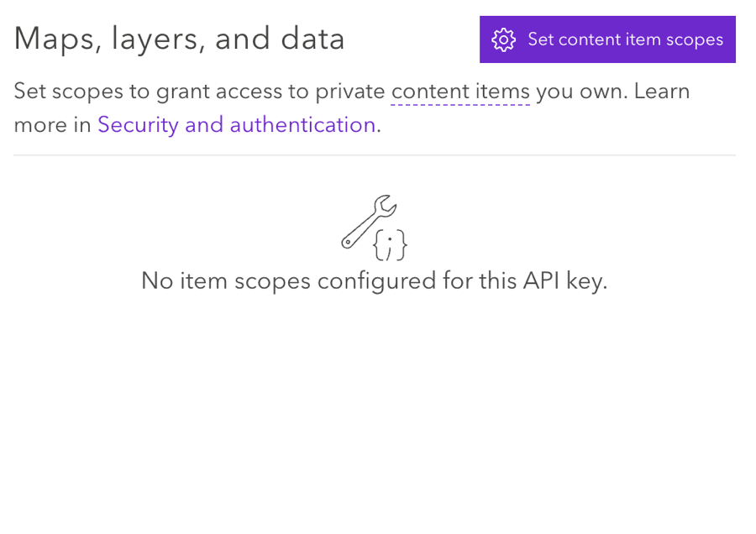Image resolution: width=756 pixels, height=534 pixels.
Task: Select the configuration graphic in the empty state
Action: point(375,225)
